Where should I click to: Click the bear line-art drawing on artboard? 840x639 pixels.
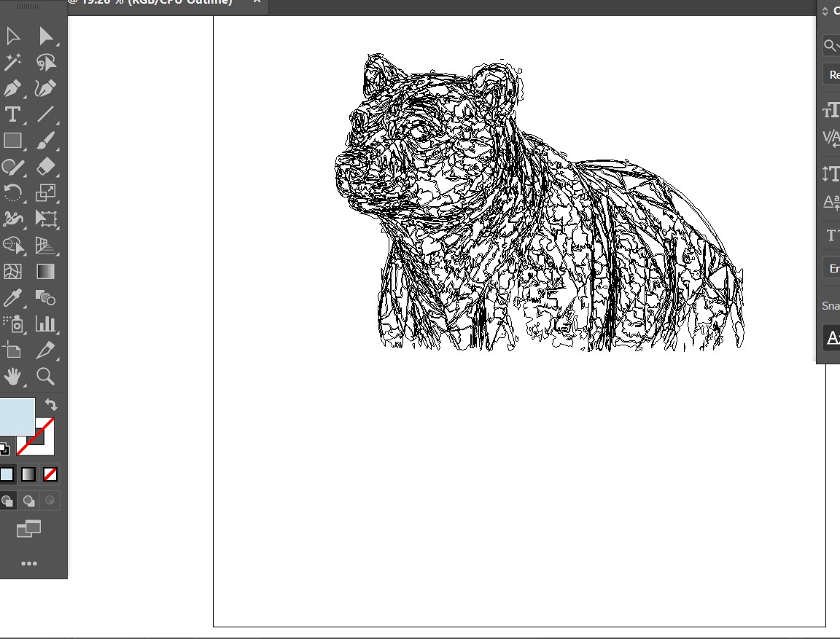click(x=538, y=203)
